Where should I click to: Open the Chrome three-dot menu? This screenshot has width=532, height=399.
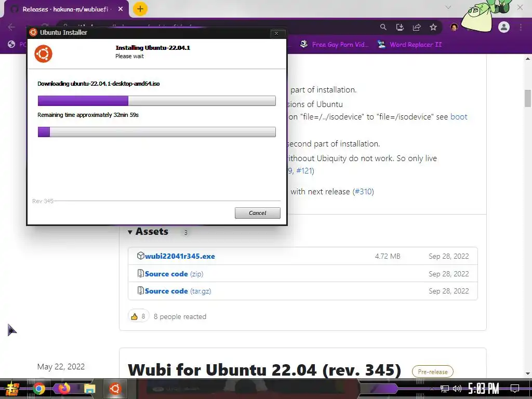click(x=521, y=27)
